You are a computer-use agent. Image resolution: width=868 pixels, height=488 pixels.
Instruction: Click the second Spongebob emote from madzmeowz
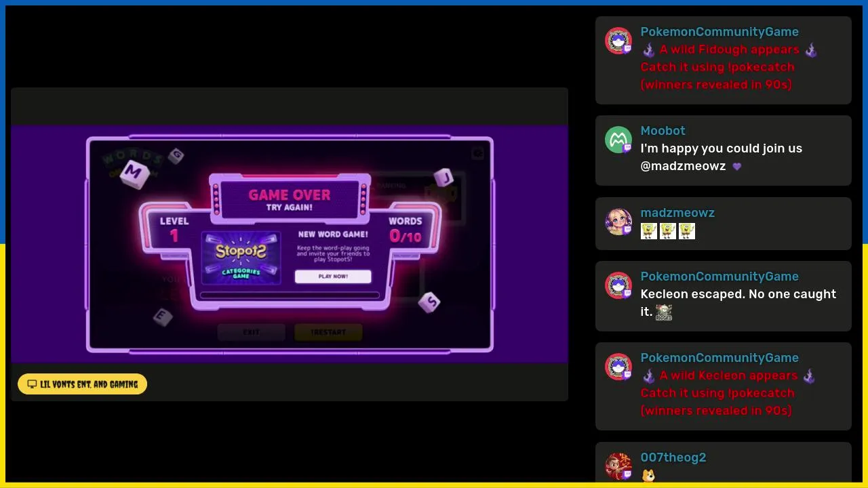coord(668,231)
